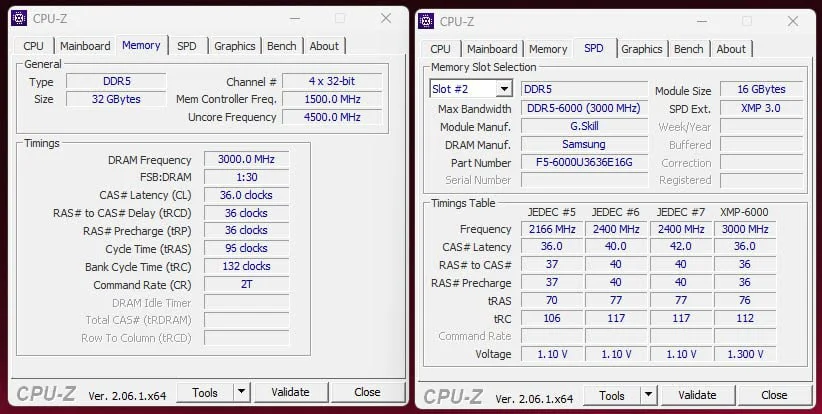Image resolution: width=822 pixels, height=414 pixels.
Task: Click the Samsung DRAM Manuf. field
Action: 585,144
